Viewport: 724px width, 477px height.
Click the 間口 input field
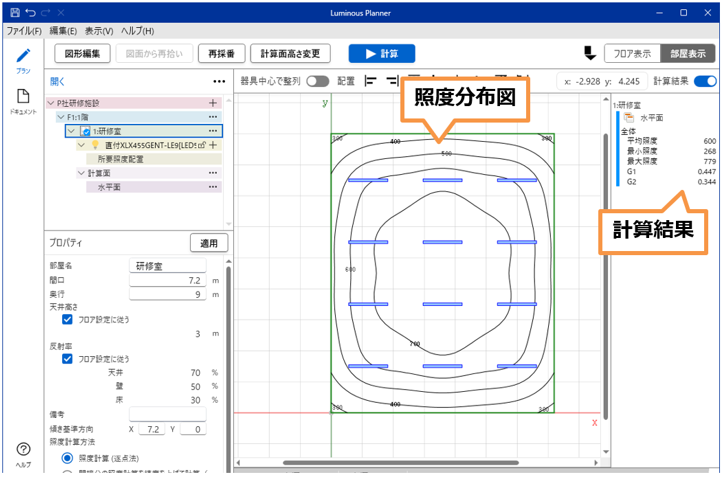pos(168,281)
